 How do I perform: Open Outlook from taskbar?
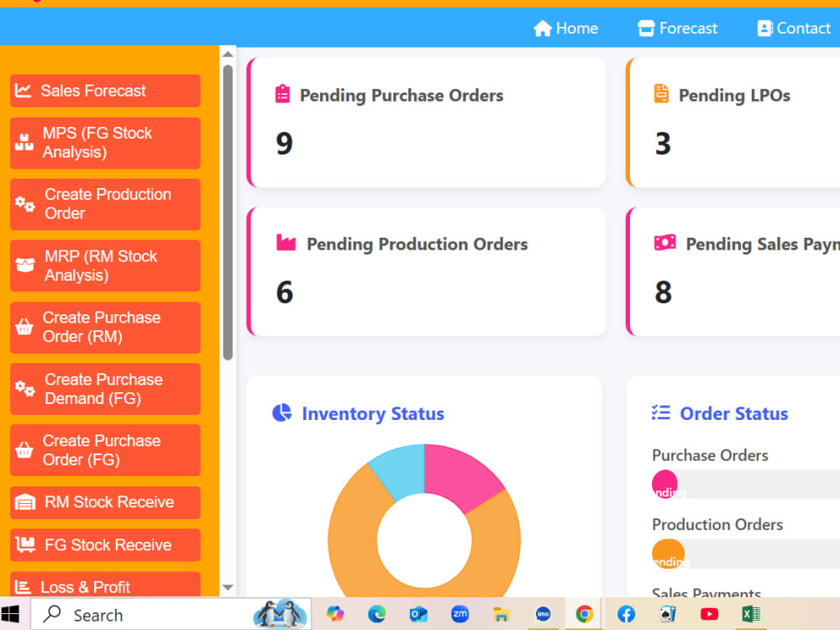pyautogui.click(x=418, y=614)
